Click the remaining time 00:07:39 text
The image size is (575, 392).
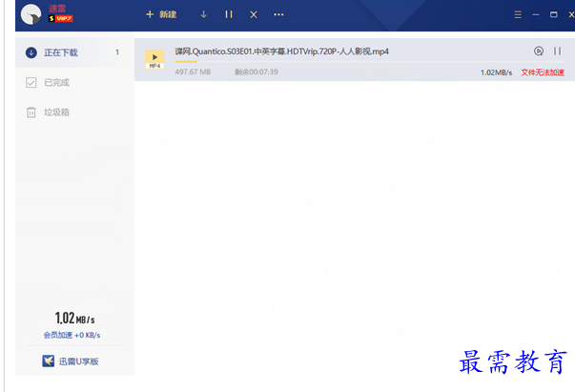[x=257, y=72]
